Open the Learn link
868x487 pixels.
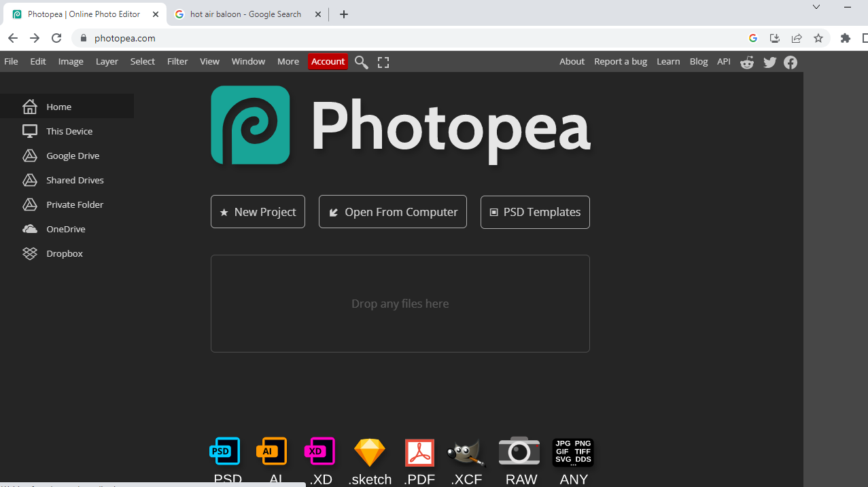pos(668,61)
